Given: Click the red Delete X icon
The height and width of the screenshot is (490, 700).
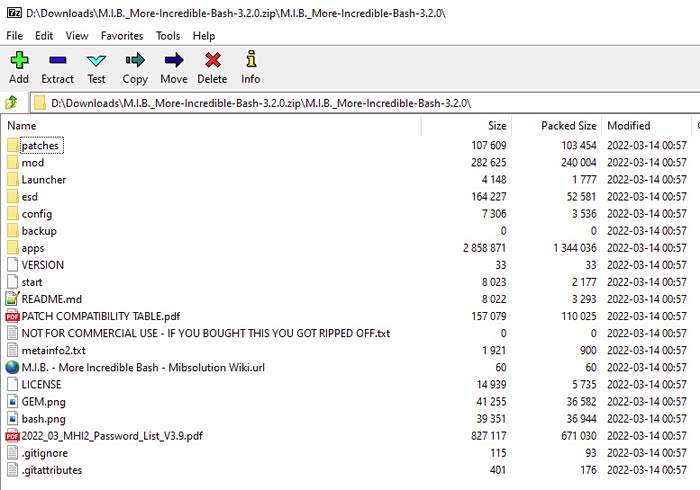Looking at the screenshot, I should (212, 61).
